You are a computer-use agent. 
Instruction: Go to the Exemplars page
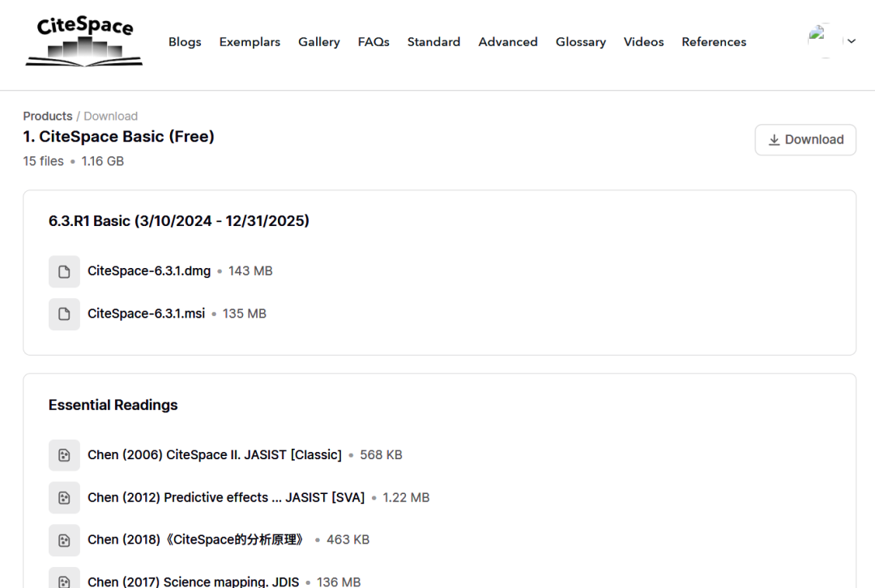250,42
